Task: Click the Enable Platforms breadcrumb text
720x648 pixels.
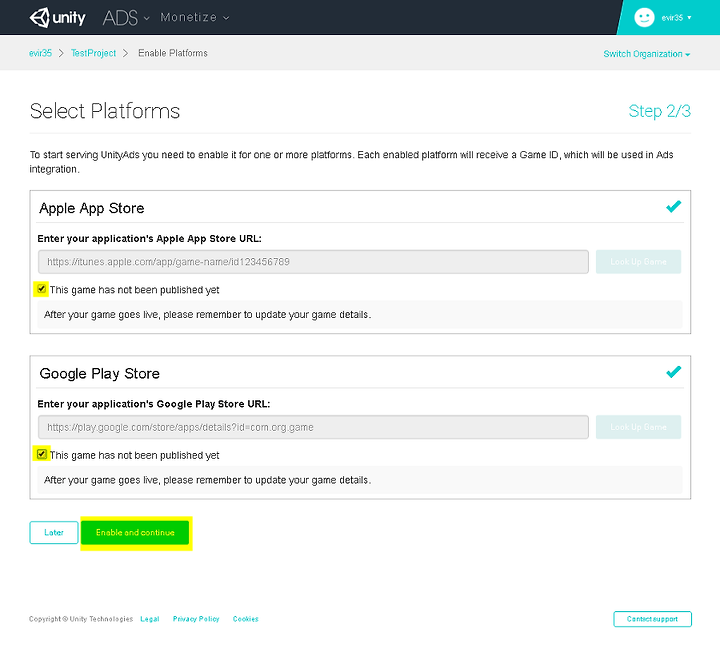Action: [x=173, y=53]
